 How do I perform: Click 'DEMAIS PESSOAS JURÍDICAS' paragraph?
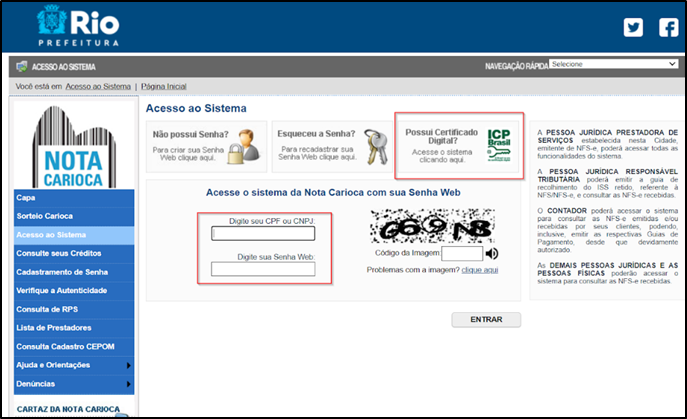click(608, 273)
